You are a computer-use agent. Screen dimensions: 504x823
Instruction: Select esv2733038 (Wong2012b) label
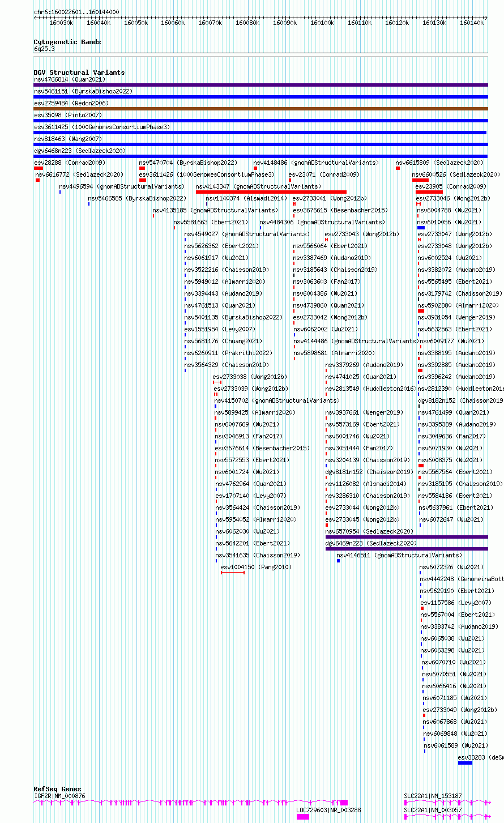(x=250, y=377)
